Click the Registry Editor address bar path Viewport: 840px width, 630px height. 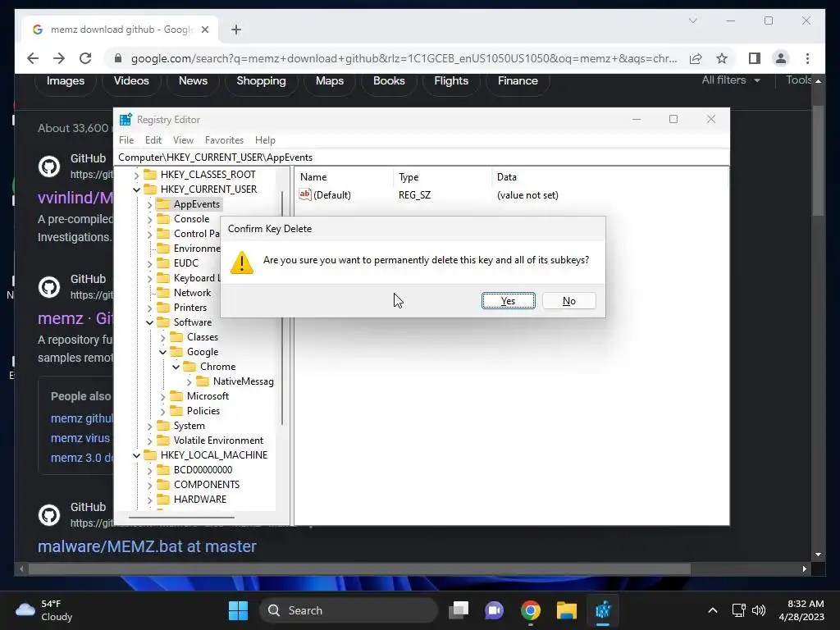coord(422,157)
